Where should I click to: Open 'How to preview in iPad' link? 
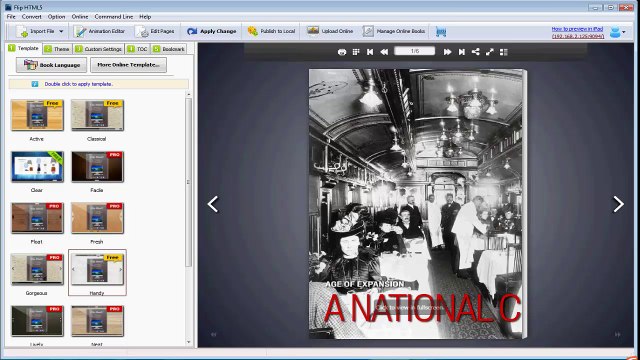[577, 29]
